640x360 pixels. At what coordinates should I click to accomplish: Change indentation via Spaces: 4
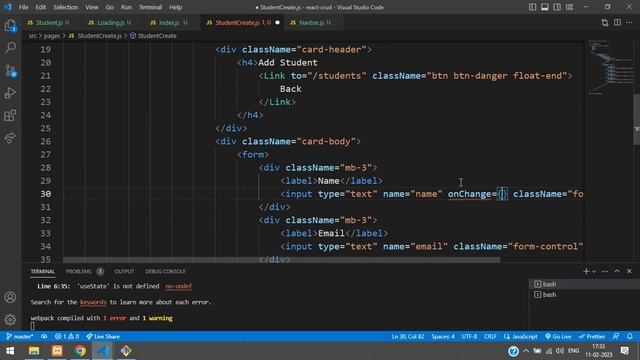pos(443,337)
